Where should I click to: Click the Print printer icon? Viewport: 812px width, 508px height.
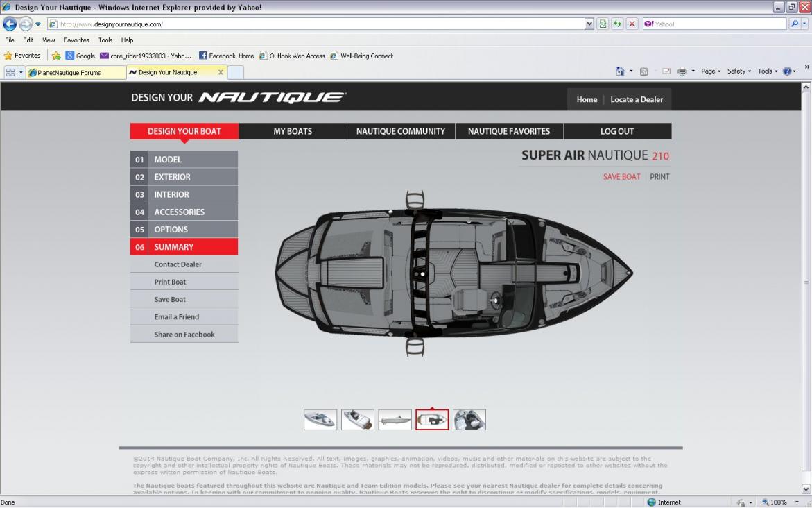click(x=682, y=71)
